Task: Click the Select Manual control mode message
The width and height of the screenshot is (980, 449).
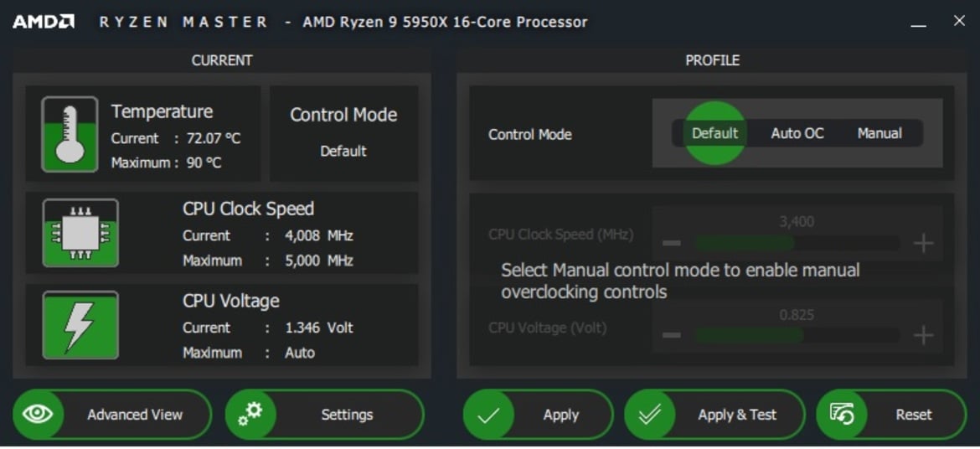Action: point(681,281)
